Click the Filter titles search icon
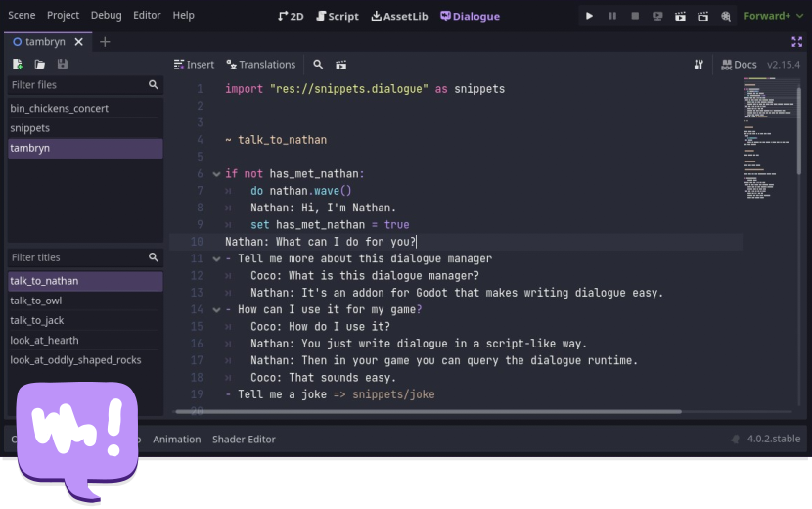812x509 pixels. tap(154, 257)
